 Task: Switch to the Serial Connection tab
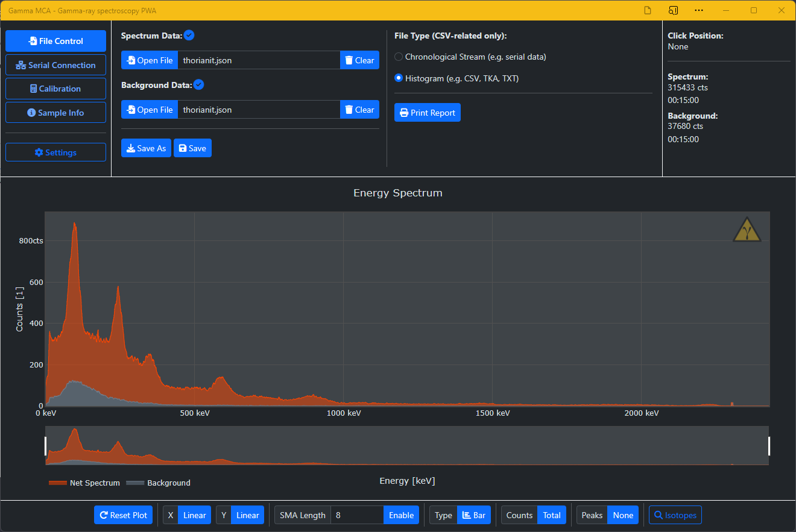pyautogui.click(x=55, y=65)
